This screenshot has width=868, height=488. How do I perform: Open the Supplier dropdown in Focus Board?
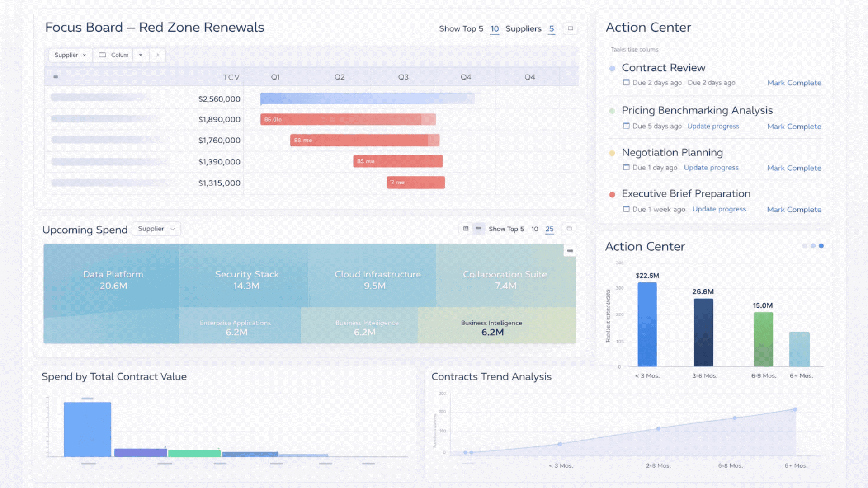coord(70,55)
